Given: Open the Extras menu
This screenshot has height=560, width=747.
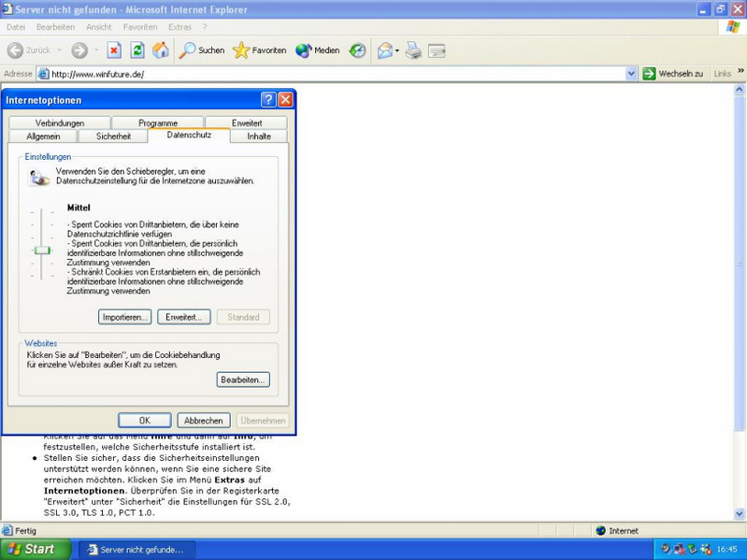Looking at the screenshot, I should 180,27.
